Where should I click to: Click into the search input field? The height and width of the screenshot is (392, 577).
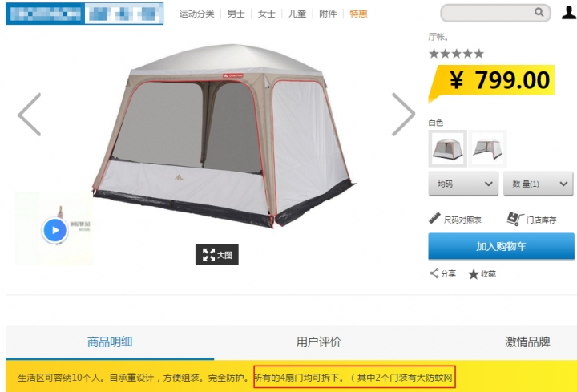tap(488, 13)
